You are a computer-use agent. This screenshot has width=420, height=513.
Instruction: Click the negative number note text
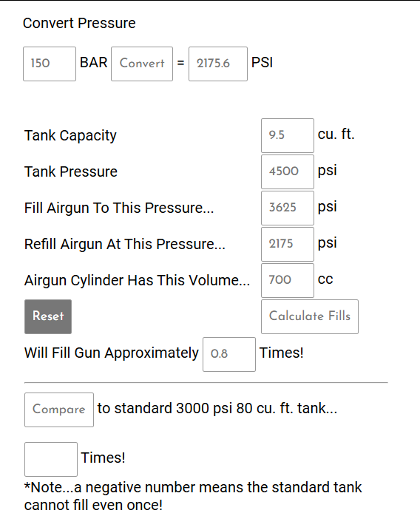[193, 496]
